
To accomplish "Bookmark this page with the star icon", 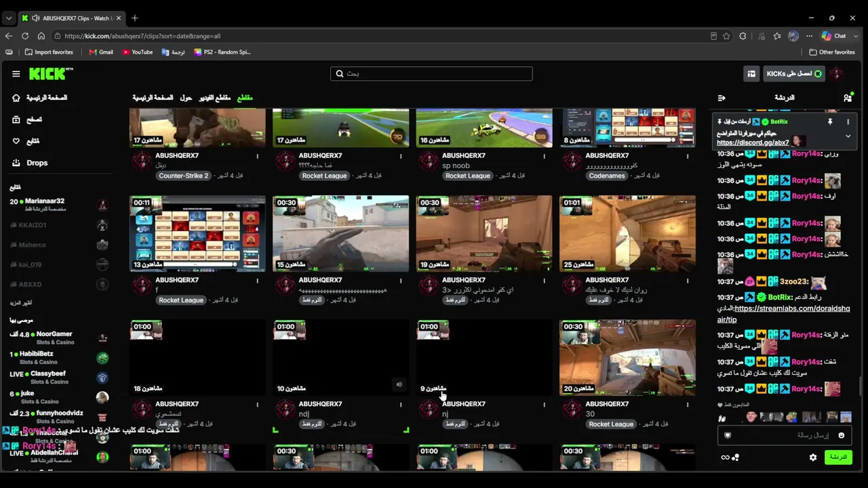I will coord(726,36).
